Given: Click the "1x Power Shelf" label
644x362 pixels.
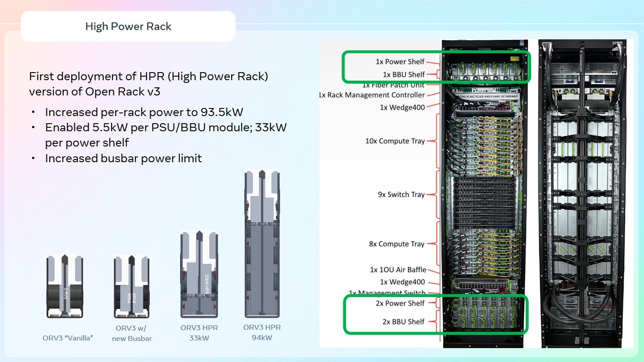Looking at the screenshot, I should [x=400, y=62].
